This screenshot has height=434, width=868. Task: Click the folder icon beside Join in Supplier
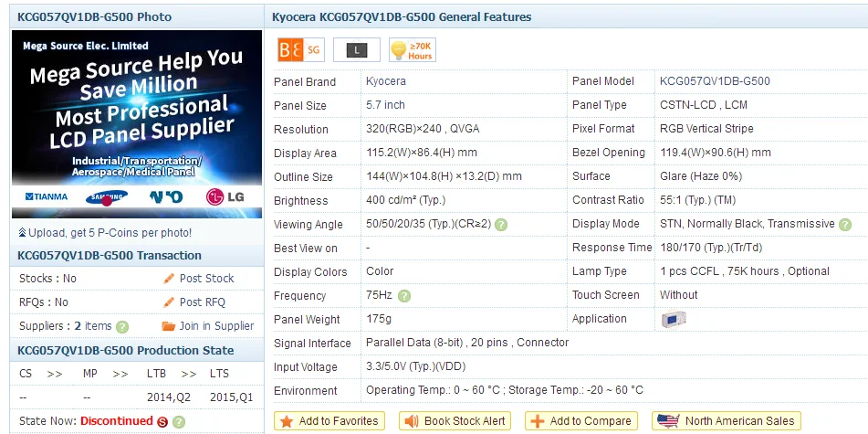[x=168, y=326]
